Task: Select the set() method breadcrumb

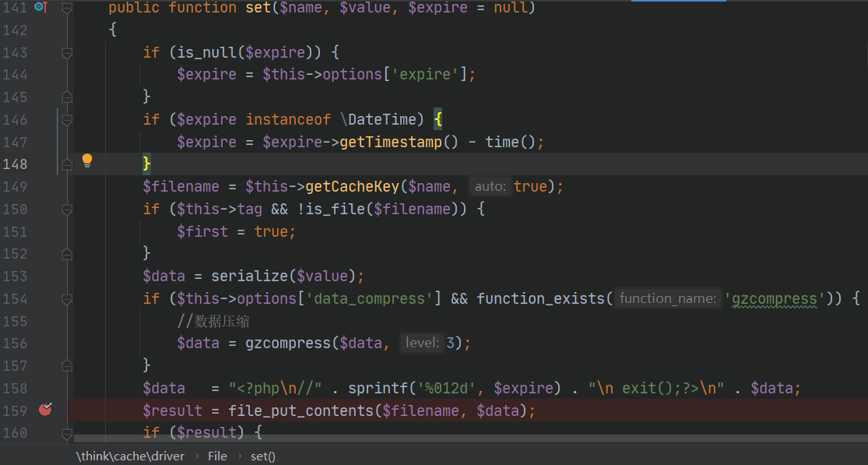Action: (x=263, y=456)
